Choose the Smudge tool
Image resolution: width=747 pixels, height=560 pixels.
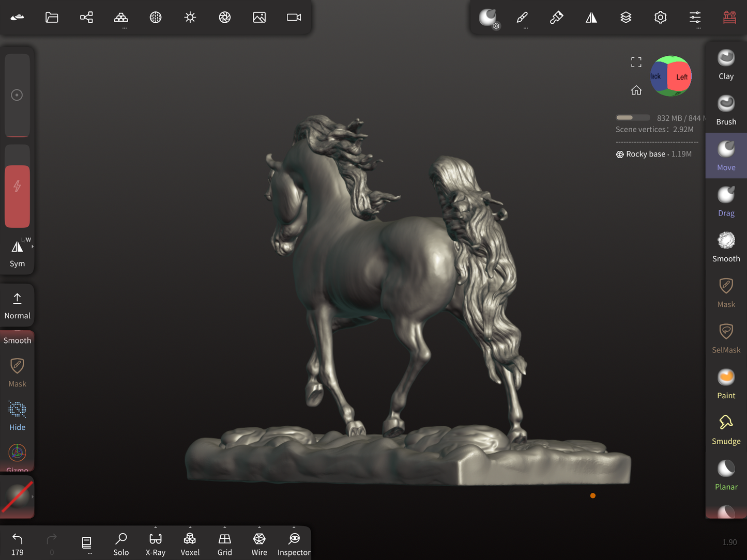point(726,429)
